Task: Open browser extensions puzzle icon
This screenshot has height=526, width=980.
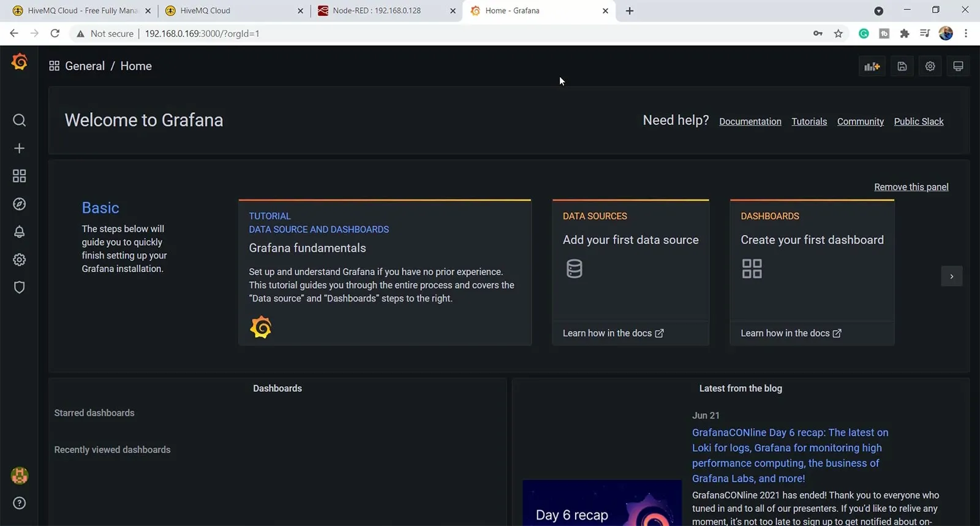Action: coord(905,34)
